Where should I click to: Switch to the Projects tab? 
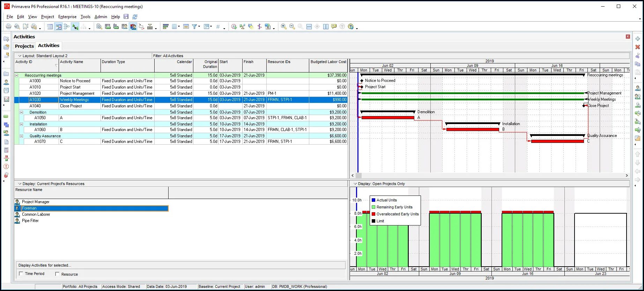24,46
